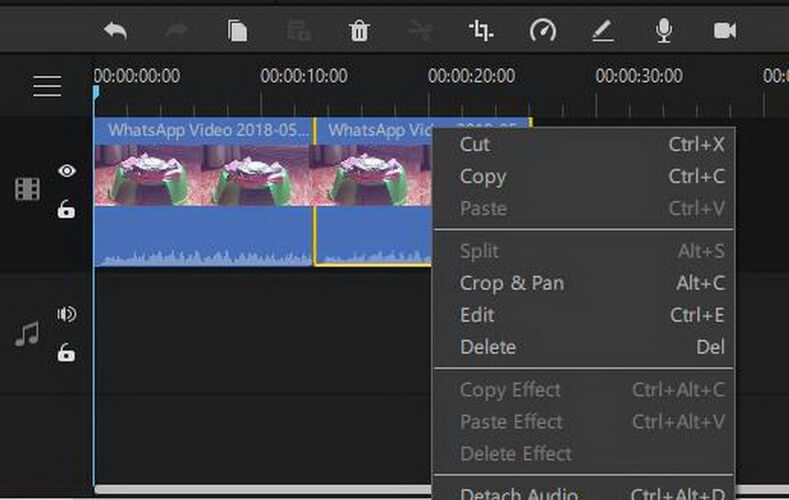Select the second WhatsApp Video clip thumbnail
This screenshot has height=500, width=789.
point(372,175)
